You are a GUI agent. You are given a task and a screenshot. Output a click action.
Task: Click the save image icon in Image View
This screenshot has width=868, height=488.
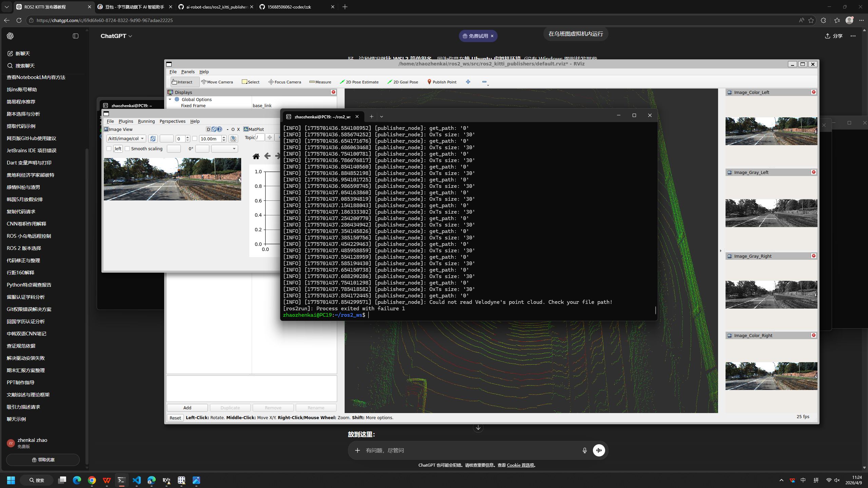233,138
